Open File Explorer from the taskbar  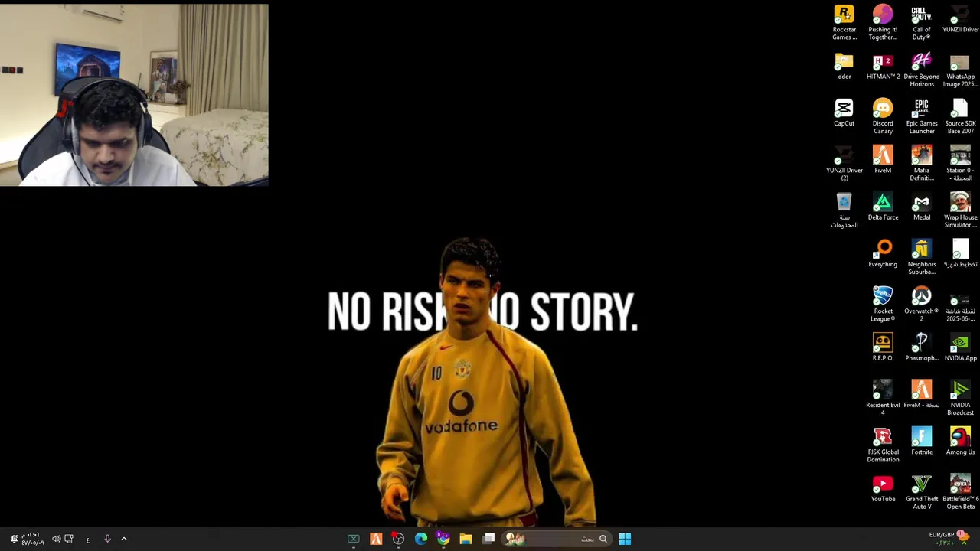[465, 539]
